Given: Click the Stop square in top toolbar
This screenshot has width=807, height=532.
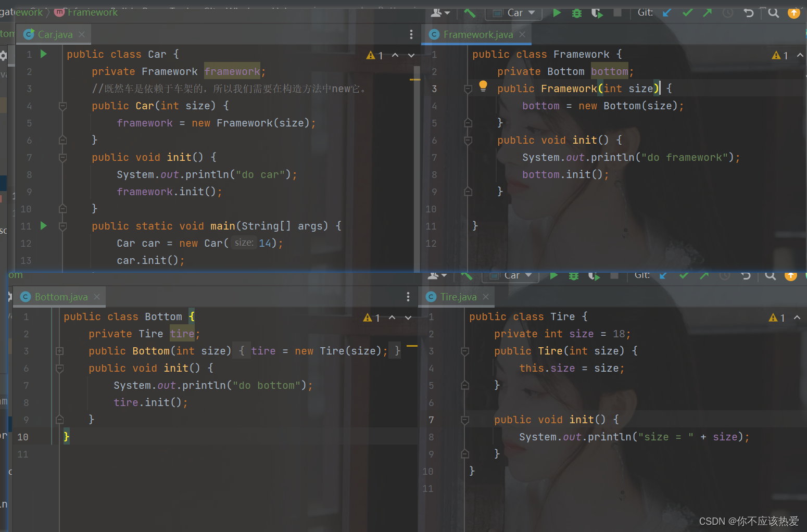Looking at the screenshot, I should [x=617, y=12].
